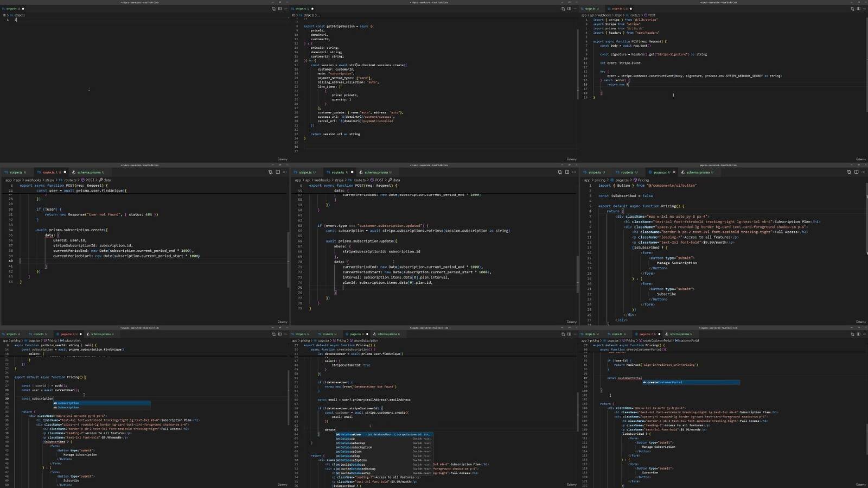
Task: Click Split Editor icon in middle-right panel
Action: click(856, 172)
